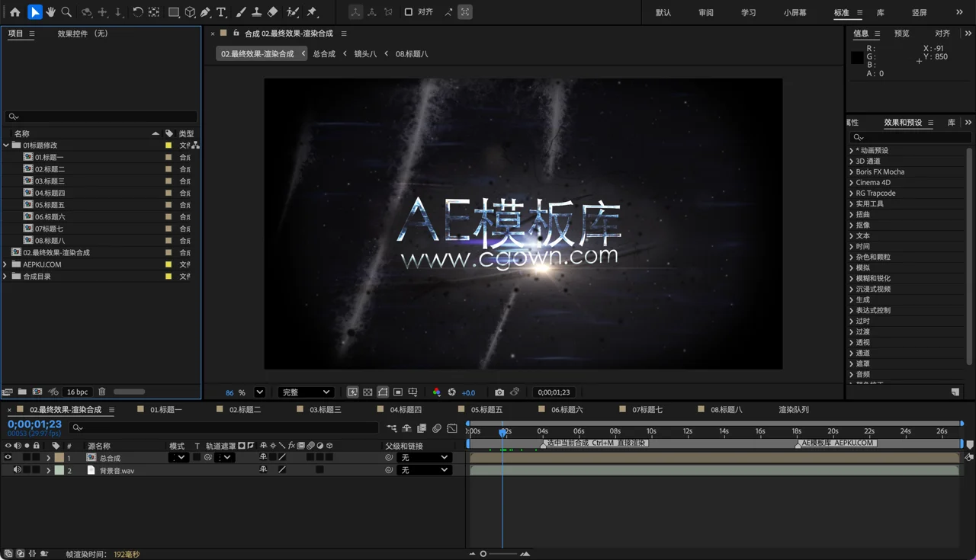Viewport: 976px width, 560px height.
Task: Mute audio of the 背景音.wav layer
Action: [x=18, y=470]
